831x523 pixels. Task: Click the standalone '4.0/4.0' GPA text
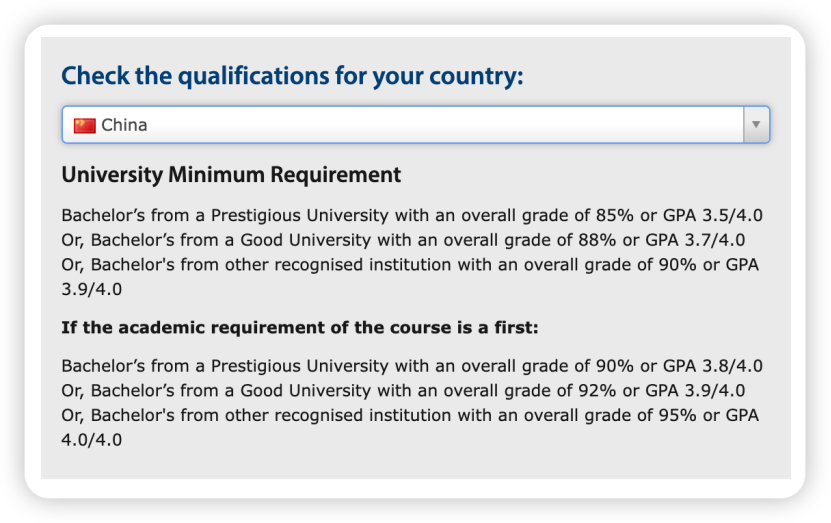(92, 440)
